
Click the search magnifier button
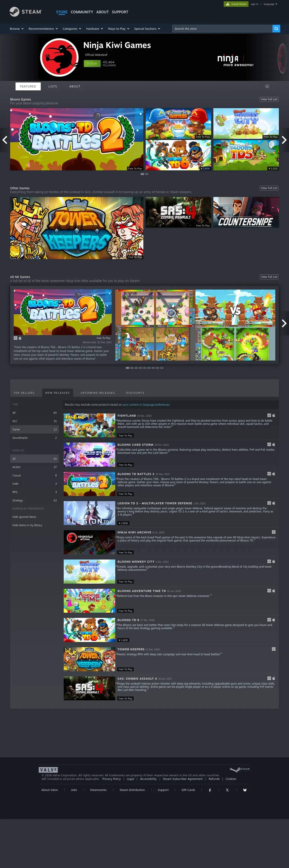[276, 29]
